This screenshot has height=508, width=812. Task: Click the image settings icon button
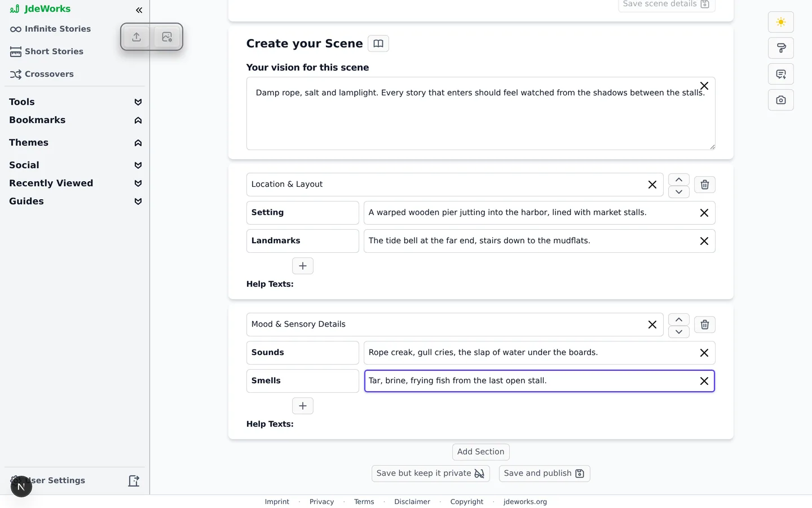(x=167, y=37)
